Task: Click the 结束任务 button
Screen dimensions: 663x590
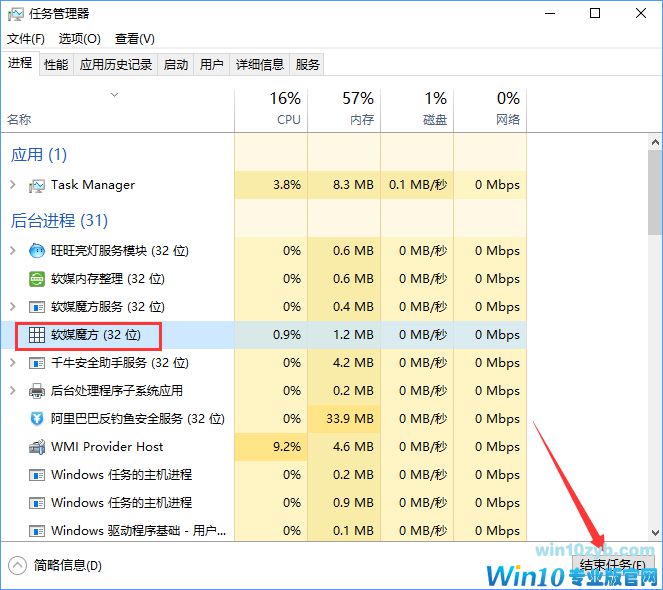Action: point(613,565)
